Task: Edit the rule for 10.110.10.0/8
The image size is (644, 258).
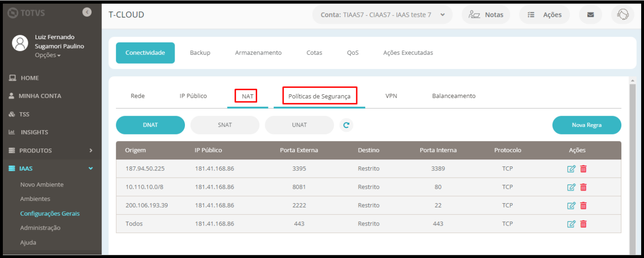Action: point(571,187)
